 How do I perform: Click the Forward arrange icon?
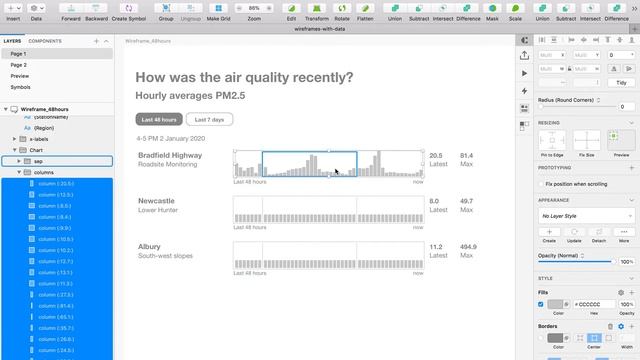pyautogui.click(x=71, y=8)
